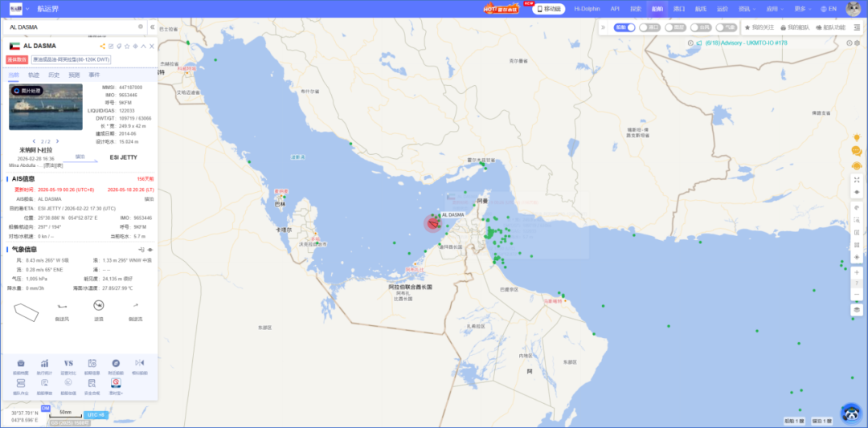The image size is (868, 428).
Task: Open the edit note icon beside AL DASMA
Action: (x=111, y=46)
